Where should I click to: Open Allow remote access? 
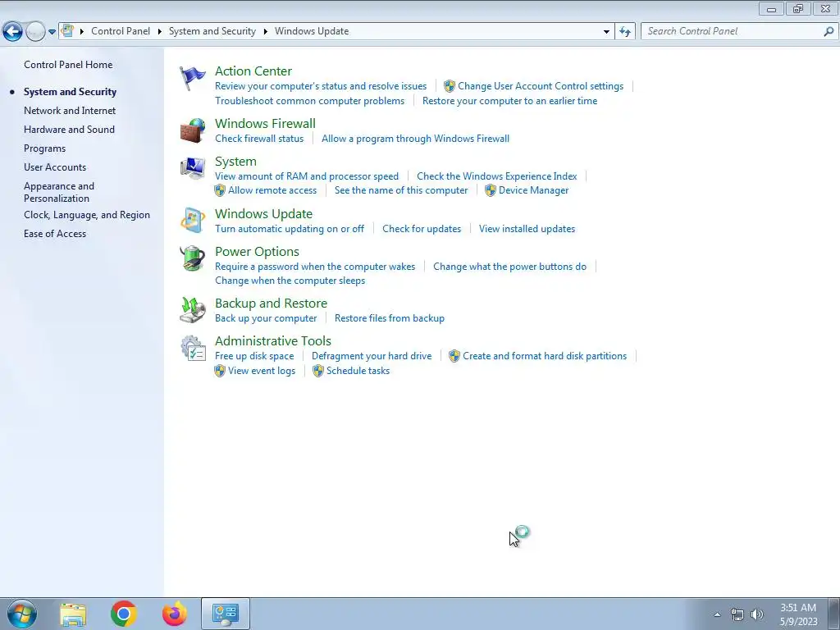pos(272,190)
